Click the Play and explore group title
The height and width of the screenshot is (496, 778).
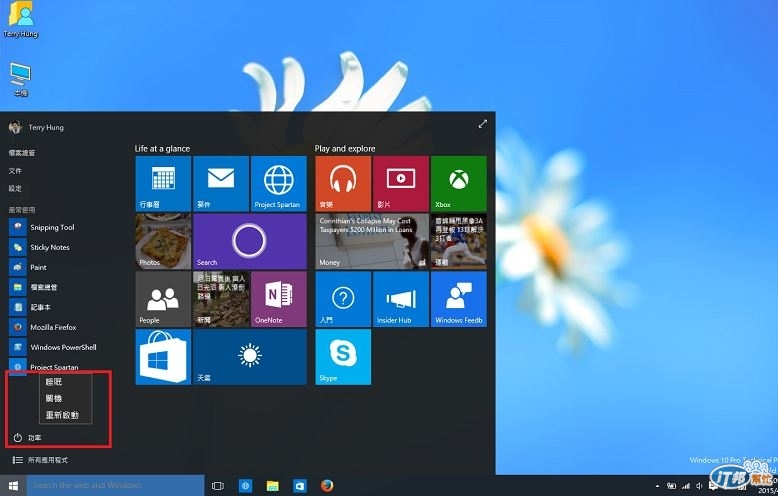pyautogui.click(x=345, y=148)
